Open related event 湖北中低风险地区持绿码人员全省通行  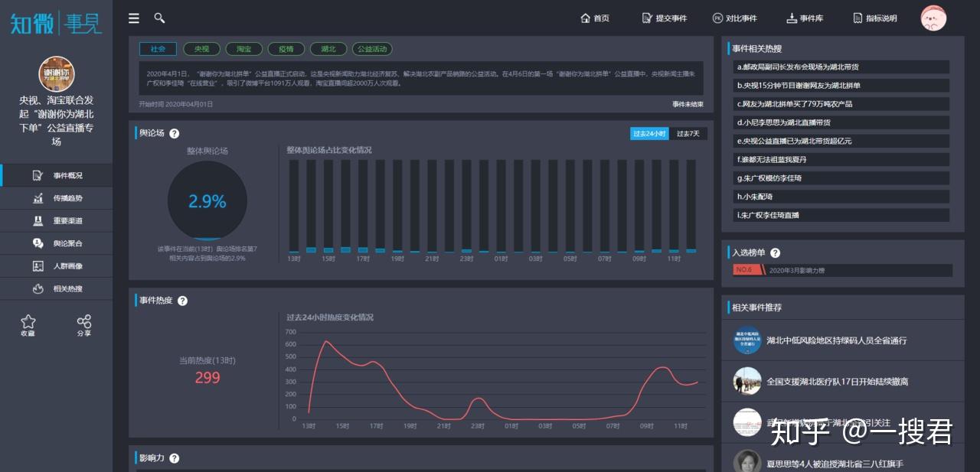[x=837, y=340]
